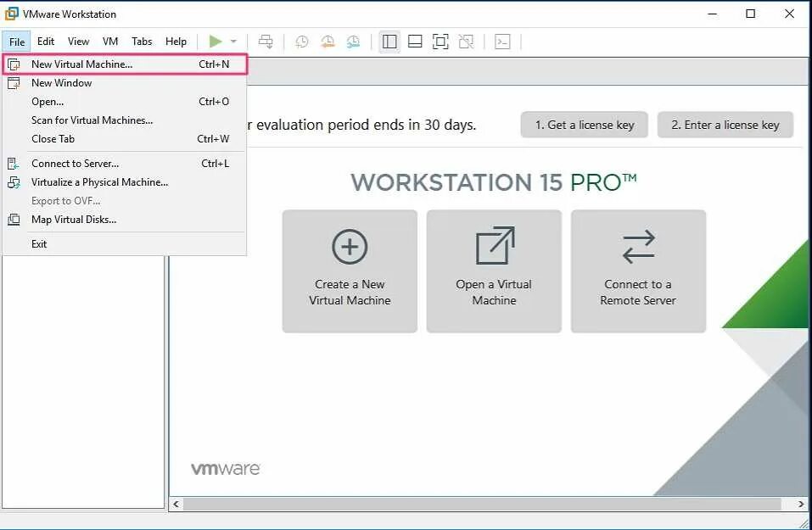Viewport: 812px width, 530px height.
Task: Select Virtualize a Physical Machine...
Action: [x=125, y=182]
